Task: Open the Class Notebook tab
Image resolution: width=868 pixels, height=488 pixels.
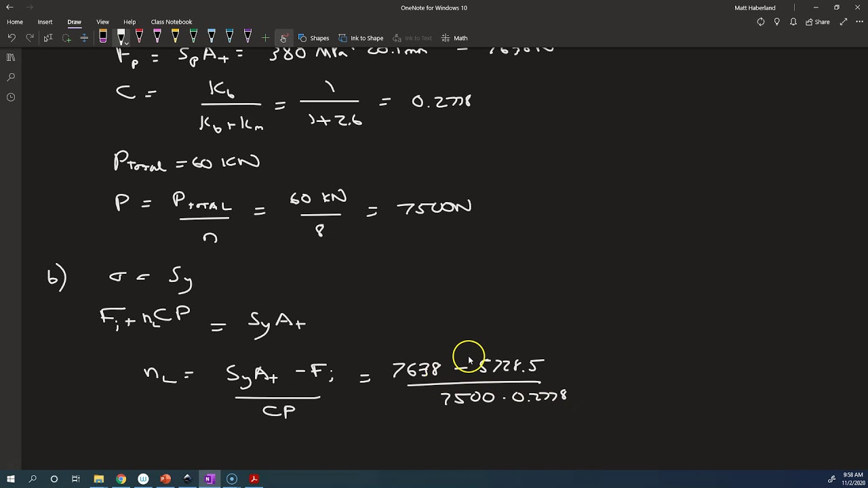Action: 172,22
